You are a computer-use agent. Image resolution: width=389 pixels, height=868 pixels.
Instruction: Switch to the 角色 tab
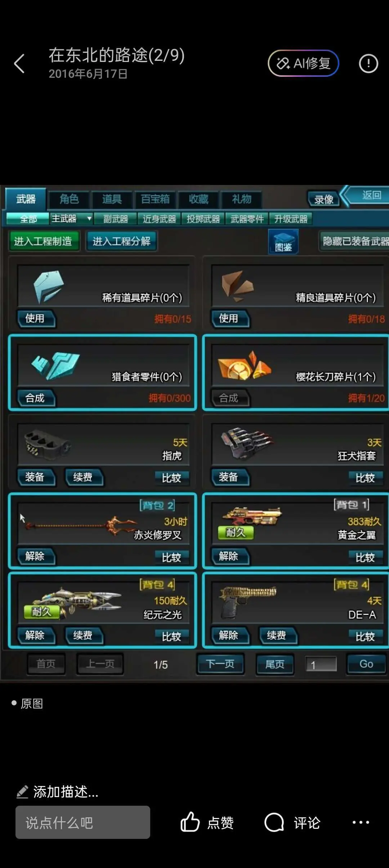click(69, 199)
